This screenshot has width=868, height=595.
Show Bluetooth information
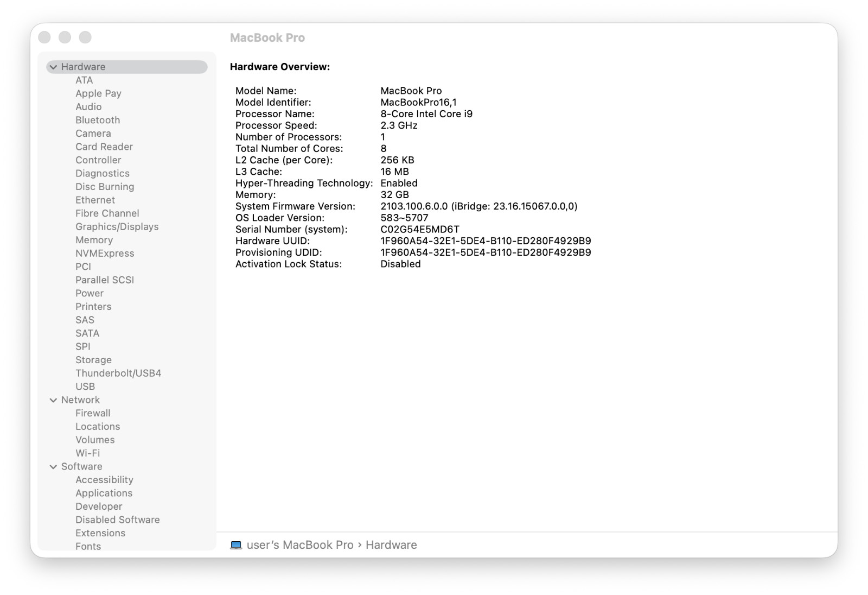[x=98, y=120]
